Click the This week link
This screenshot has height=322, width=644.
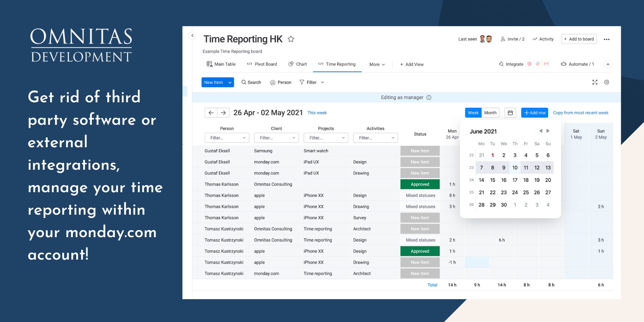(317, 113)
